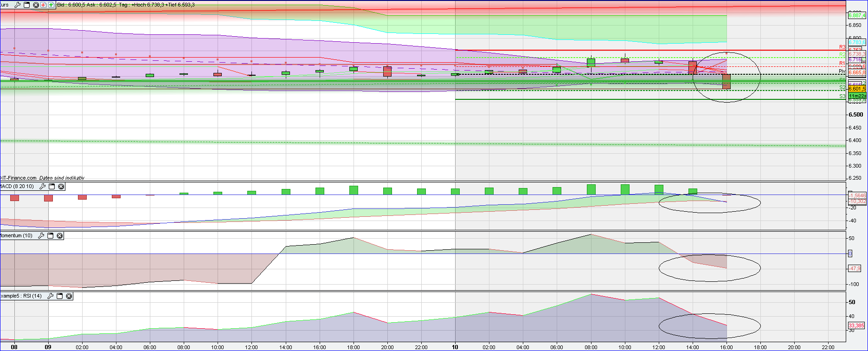
Task: Click the IT-Finance.com attribution text
Action: [19, 178]
